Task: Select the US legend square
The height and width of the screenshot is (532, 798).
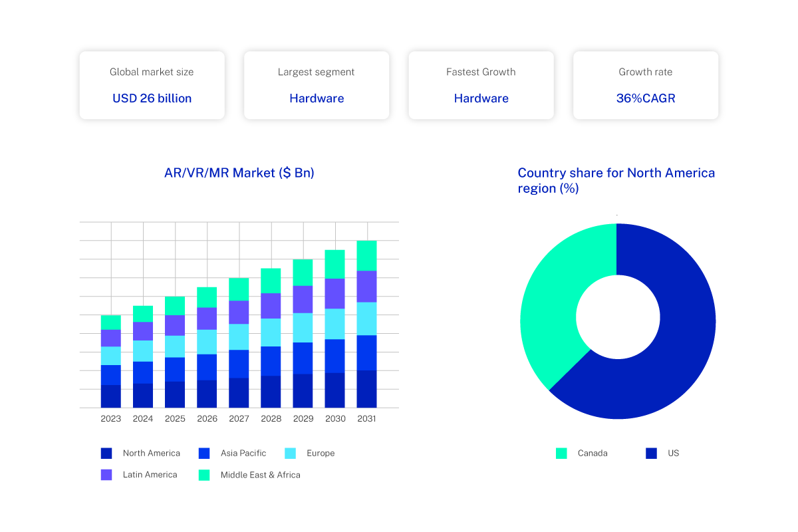Action: (650, 453)
